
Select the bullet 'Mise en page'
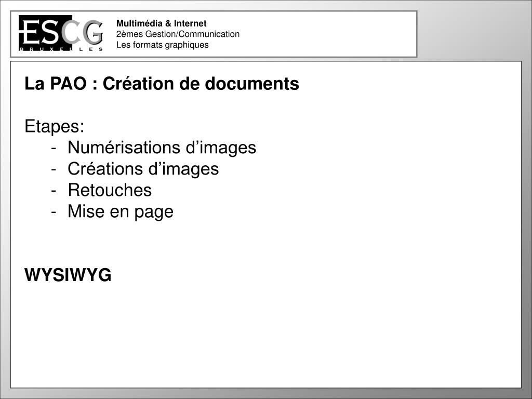pos(121,212)
